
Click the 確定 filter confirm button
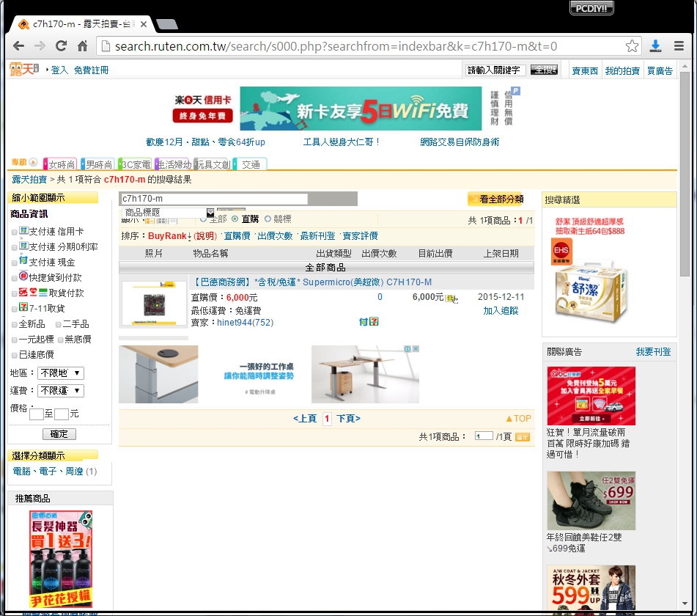tap(59, 434)
